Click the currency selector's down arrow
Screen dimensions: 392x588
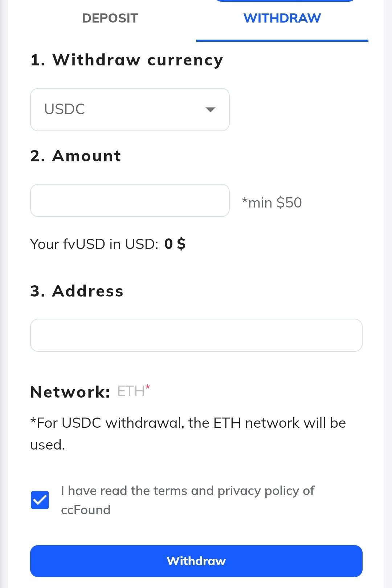click(211, 109)
